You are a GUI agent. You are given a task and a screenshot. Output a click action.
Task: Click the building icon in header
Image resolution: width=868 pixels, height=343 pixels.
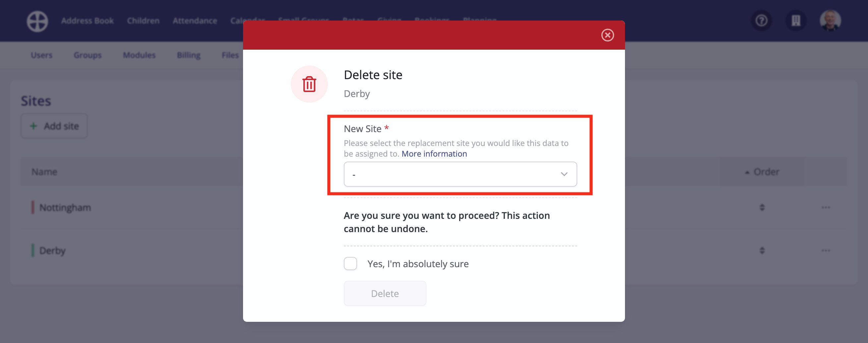pyautogui.click(x=796, y=21)
